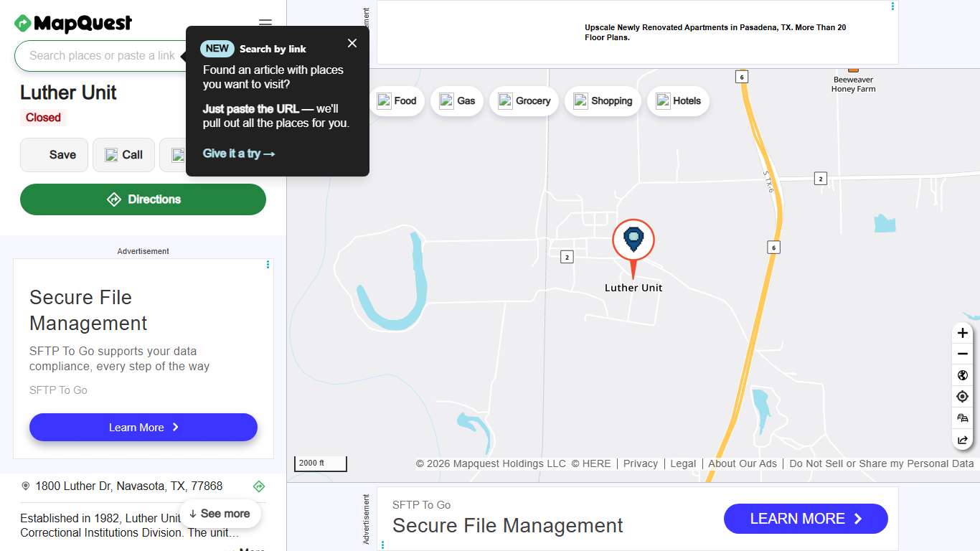Zoom out using the map minus control

[x=962, y=354]
